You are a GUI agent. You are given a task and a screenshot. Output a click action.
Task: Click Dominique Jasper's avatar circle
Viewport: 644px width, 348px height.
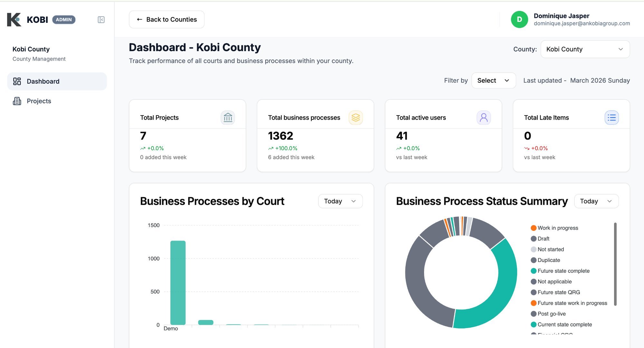519,20
